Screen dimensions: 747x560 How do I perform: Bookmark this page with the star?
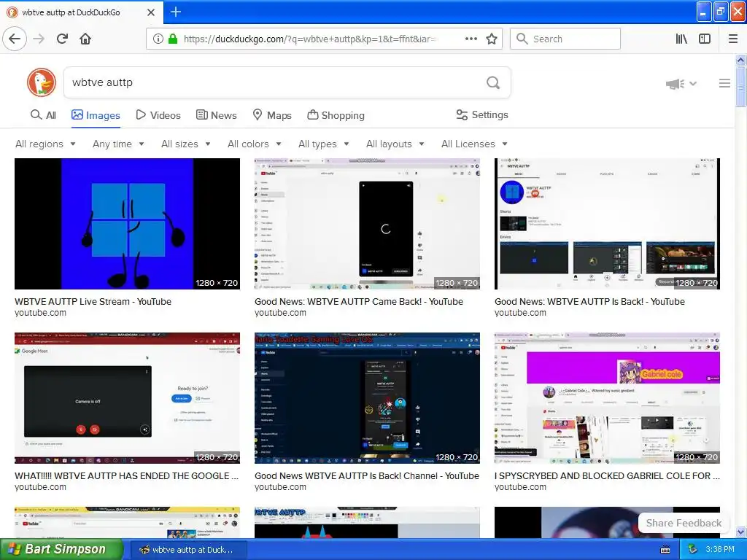492,39
